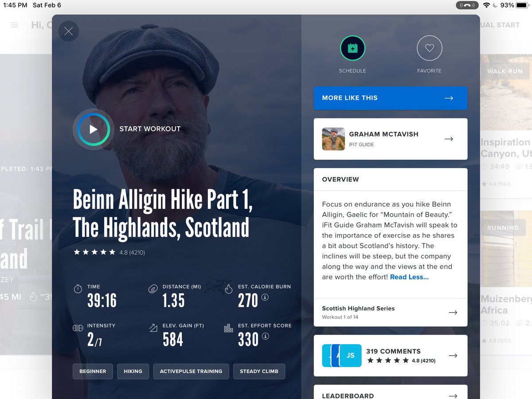
Task: Select the Beginner tag
Action: point(93,372)
